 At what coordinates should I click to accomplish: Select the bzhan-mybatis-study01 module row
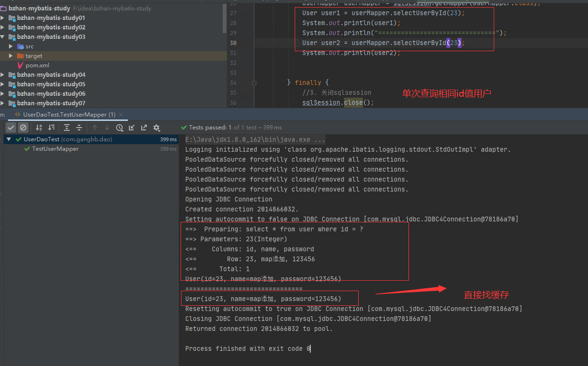pos(111,18)
